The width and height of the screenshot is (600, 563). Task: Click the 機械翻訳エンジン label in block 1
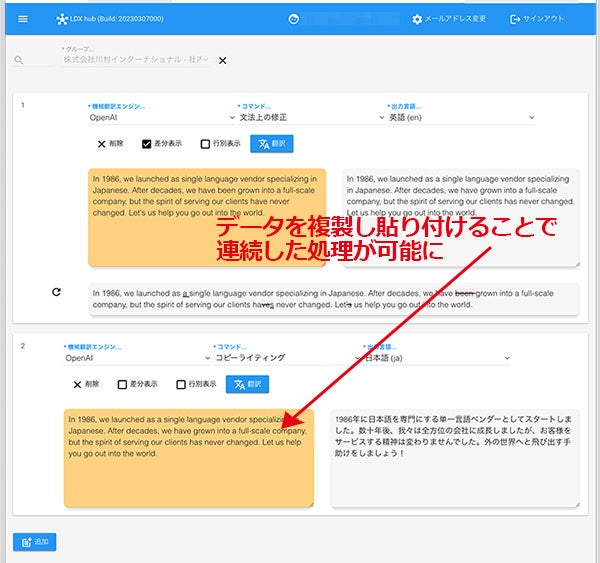tap(117, 106)
